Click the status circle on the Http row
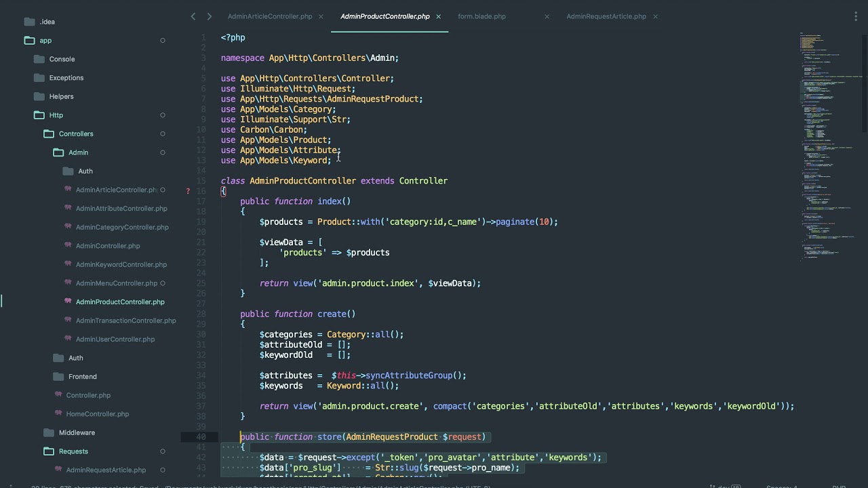This screenshot has width=868, height=488. tap(162, 115)
